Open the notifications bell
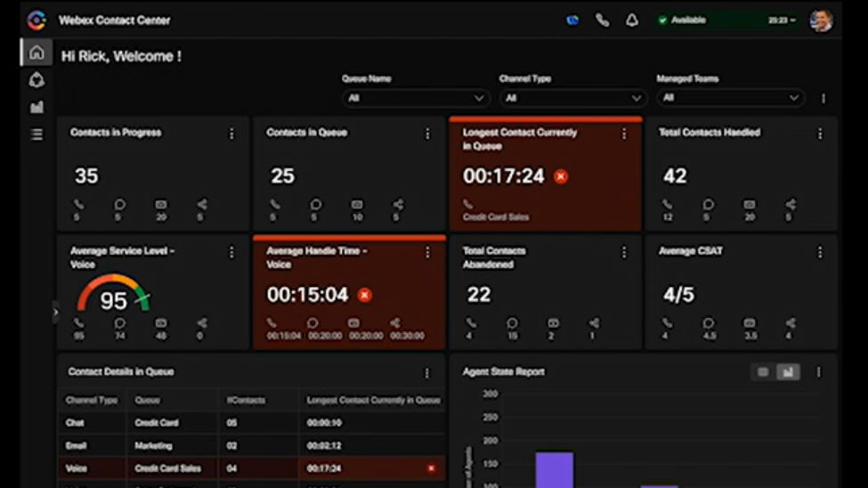868x488 pixels. pyautogui.click(x=631, y=20)
